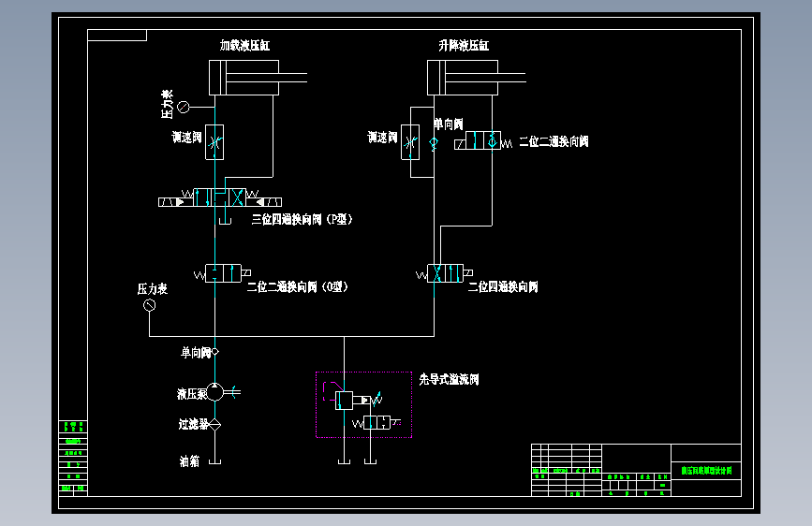Select the tank drain symbol under three-position valve

click(x=226, y=221)
